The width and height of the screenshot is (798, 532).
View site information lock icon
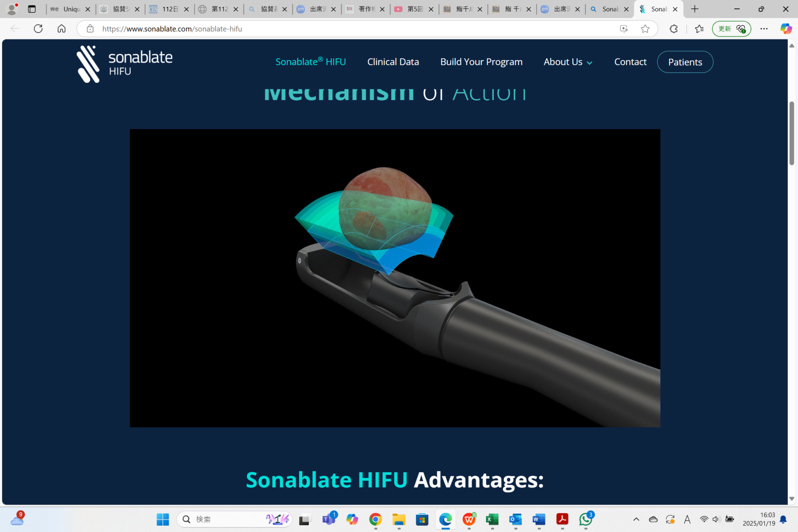coord(90,29)
